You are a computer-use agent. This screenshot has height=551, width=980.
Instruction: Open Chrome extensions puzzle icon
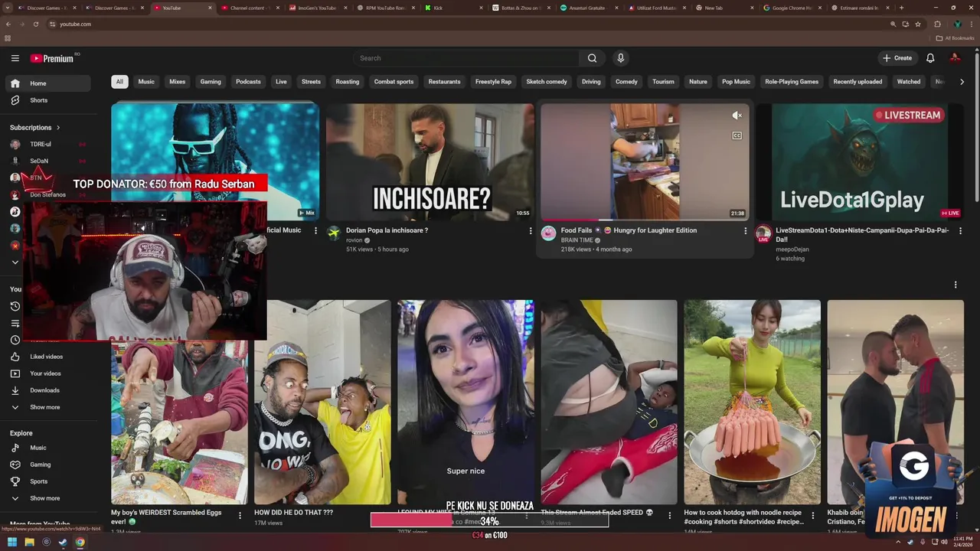click(x=937, y=24)
